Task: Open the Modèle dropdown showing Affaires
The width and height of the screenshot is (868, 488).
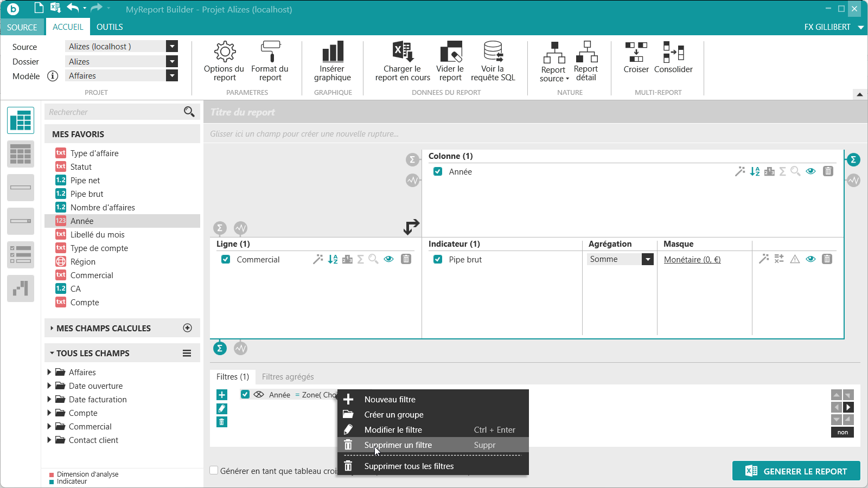Action: coord(172,76)
